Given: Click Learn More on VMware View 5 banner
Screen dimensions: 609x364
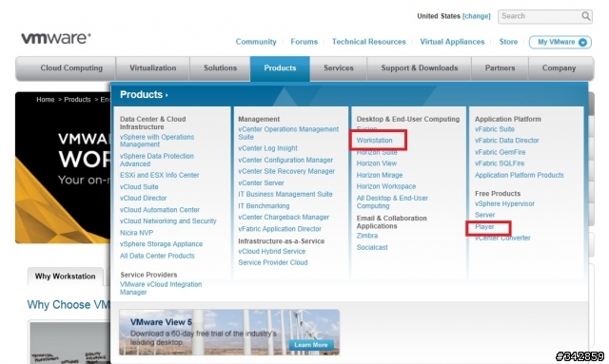Looking at the screenshot, I should (311, 345).
